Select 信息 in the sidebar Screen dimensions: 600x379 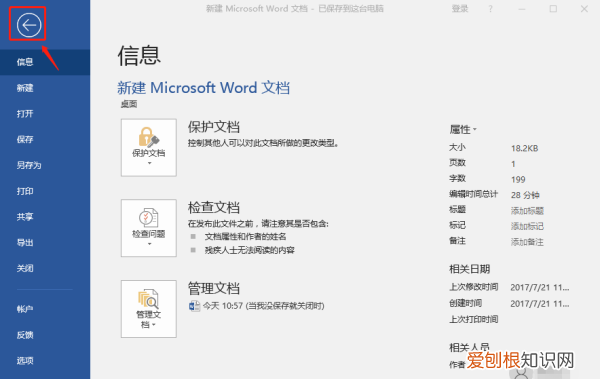pos(45,62)
